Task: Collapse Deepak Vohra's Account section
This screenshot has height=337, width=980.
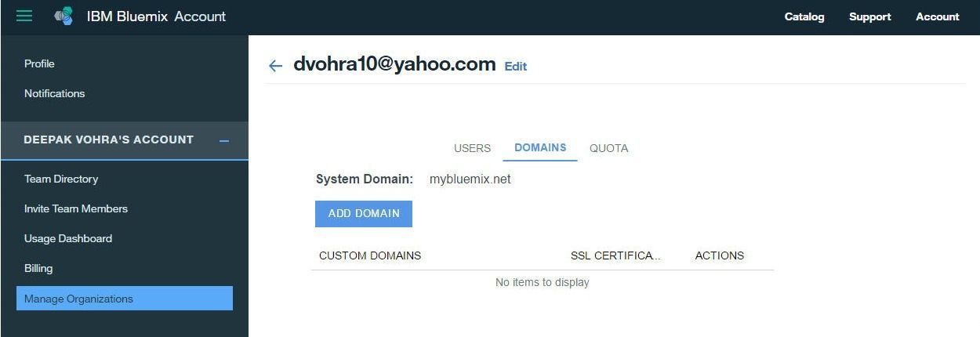Action: (x=224, y=141)
